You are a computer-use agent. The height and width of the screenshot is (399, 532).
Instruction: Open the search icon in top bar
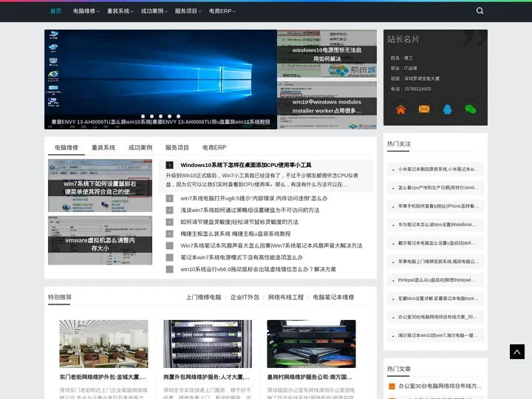(x=480, y=11)
